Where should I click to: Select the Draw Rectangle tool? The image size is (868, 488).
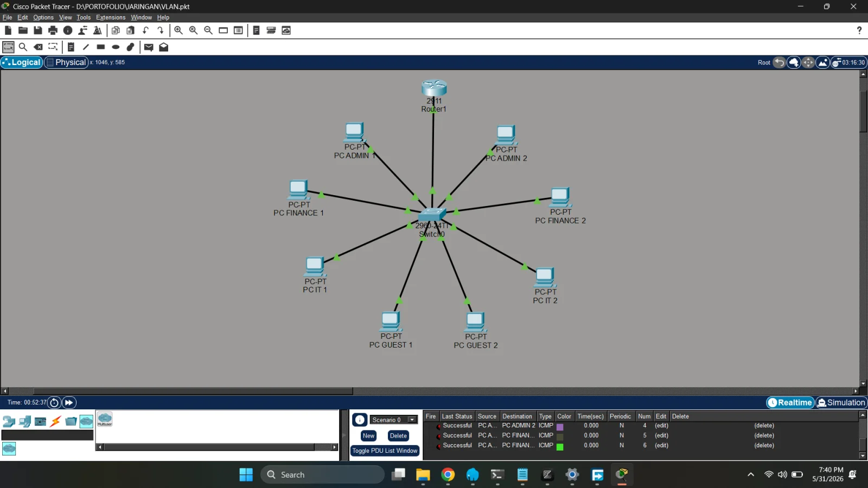pos(101,47)
